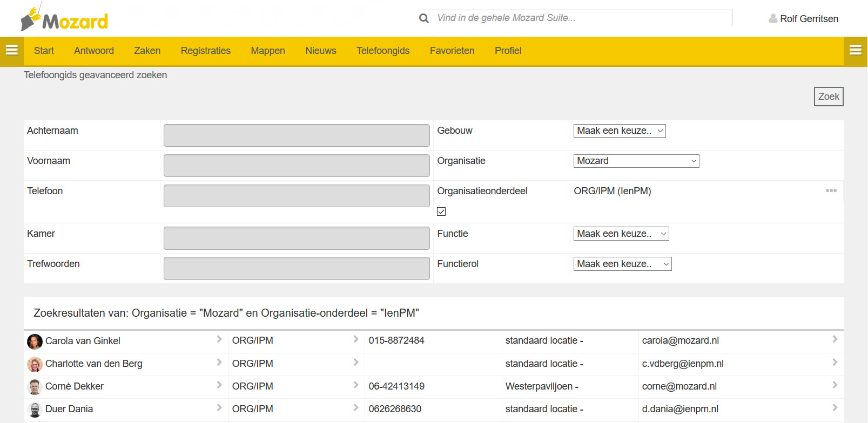This screenshot has width=868, height=423.
Task: Open the Registraties menu
Action: pos(206,51)
